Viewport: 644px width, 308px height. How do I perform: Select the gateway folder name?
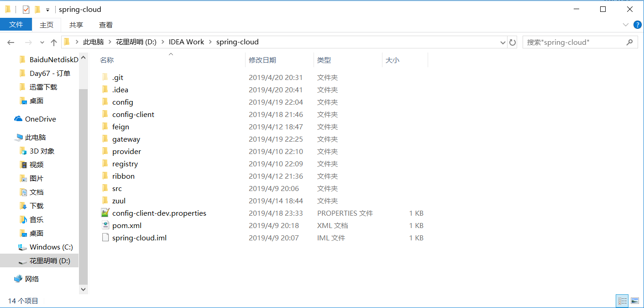point(126,139)
